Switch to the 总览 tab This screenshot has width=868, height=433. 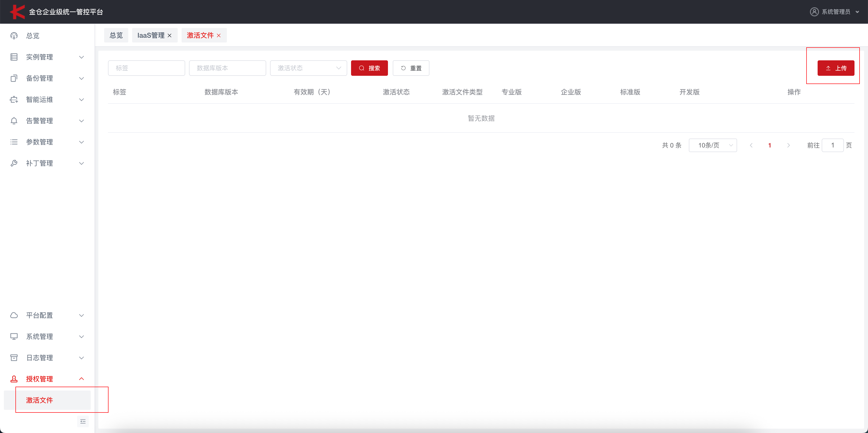116,35
